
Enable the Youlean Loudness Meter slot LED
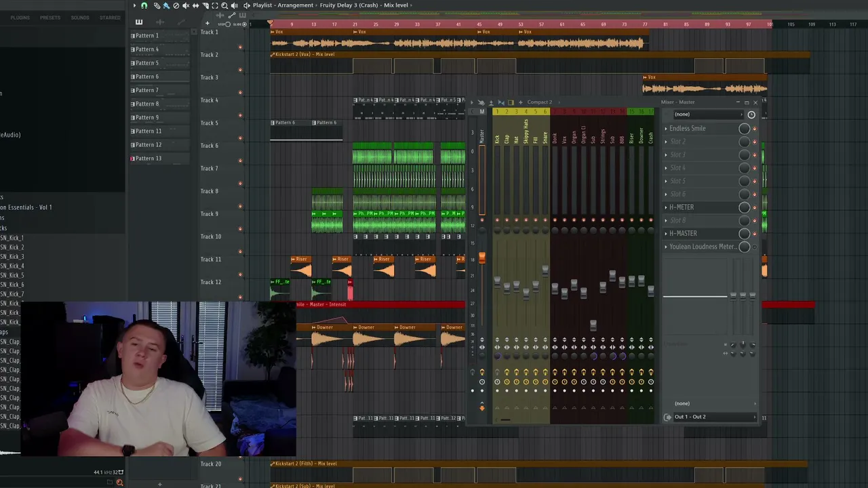coord(754,247)
